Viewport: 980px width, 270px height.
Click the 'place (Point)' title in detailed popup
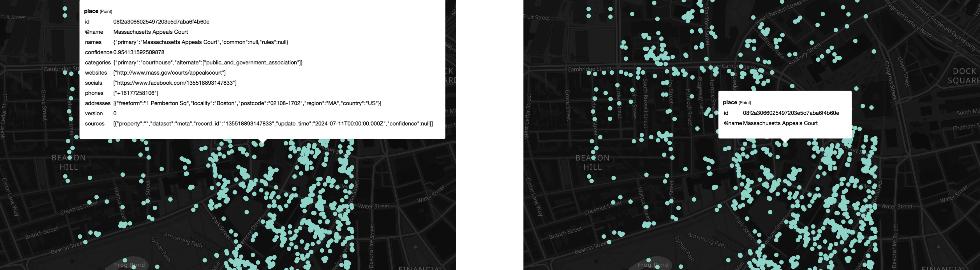point(98,11)
